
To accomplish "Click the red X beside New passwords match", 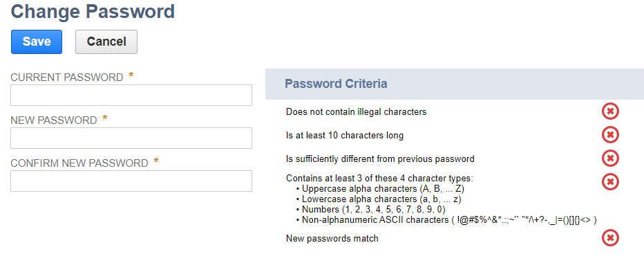I will coord(610,238).
